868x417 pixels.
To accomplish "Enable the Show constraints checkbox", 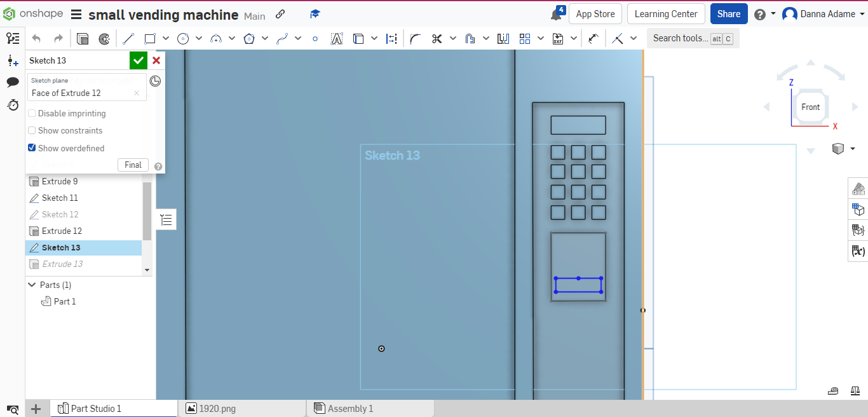I will [32, 130].
